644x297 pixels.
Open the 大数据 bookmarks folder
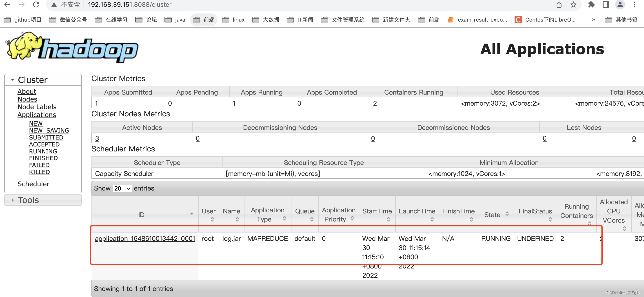coord(266,20)
